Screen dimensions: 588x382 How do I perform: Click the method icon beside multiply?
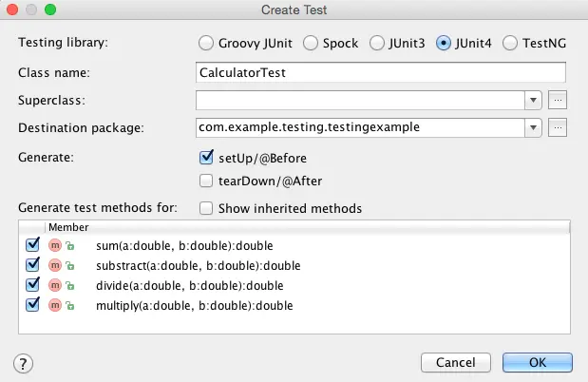point(55,305)
